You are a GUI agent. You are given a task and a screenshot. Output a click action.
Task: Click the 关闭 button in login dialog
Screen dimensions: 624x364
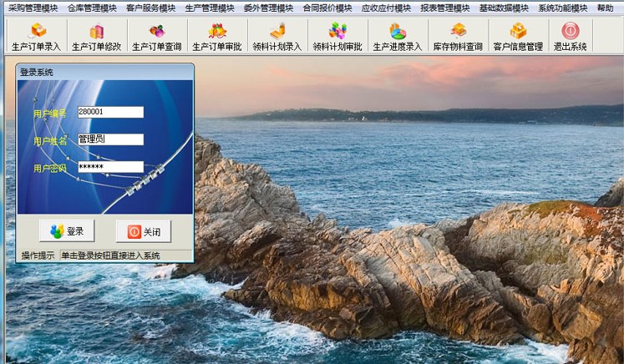pyautogui.click(x=144, y=231)
